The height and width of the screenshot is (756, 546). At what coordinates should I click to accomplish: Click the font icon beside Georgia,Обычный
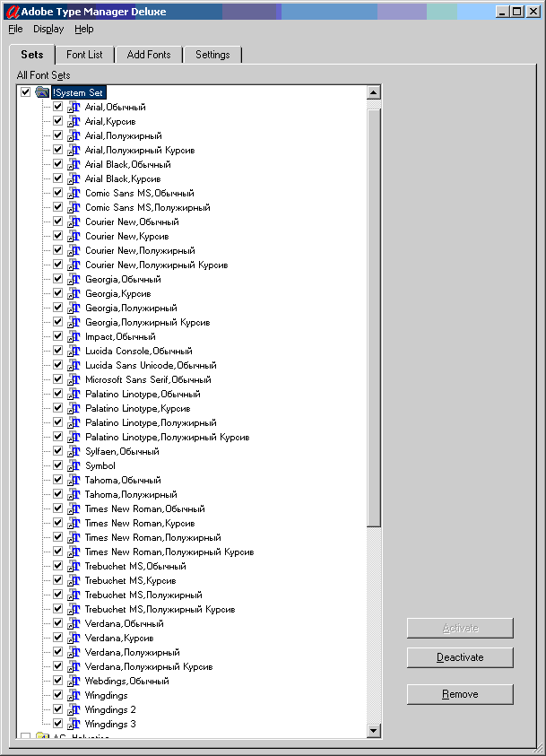click(x=74, y=279)
